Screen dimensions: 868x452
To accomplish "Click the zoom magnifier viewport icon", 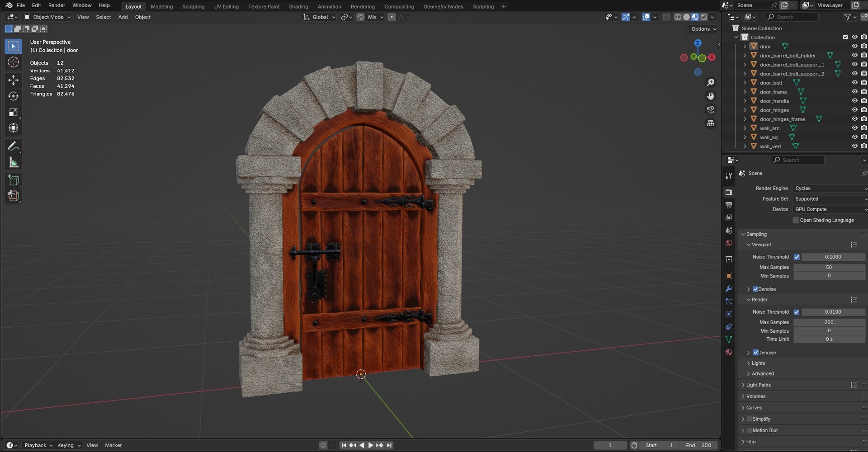I will coord(711,82).
